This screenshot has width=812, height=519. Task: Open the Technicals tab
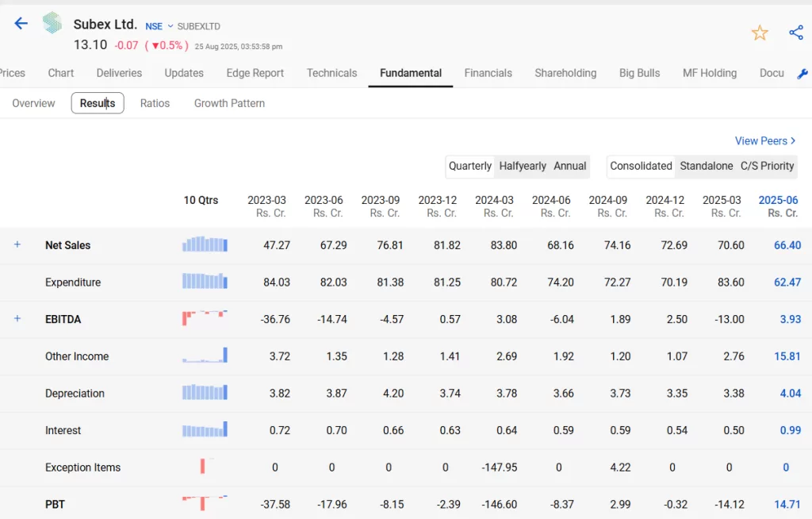pyautogui.click(x=332, y=73)
